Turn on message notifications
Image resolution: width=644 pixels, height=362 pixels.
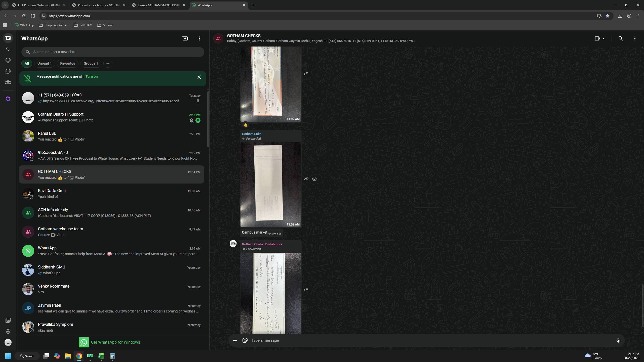92,76
